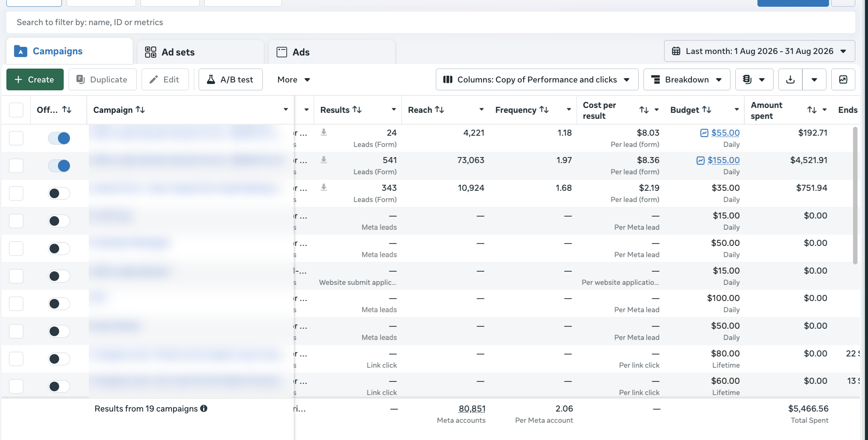Expand the More menu

[293, 79]
